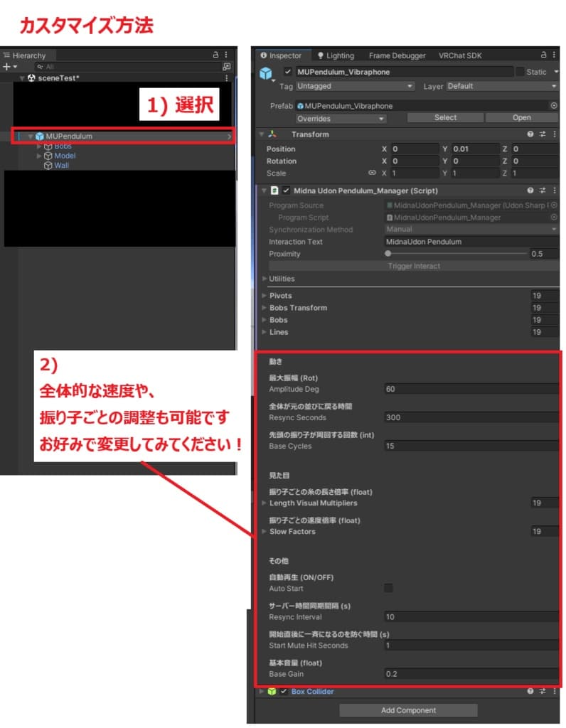Click the script icon beside Midna Udon Pendulum_Manager
Image resolution: width=566 pixels, height=728 pixels.
[274, 191]
